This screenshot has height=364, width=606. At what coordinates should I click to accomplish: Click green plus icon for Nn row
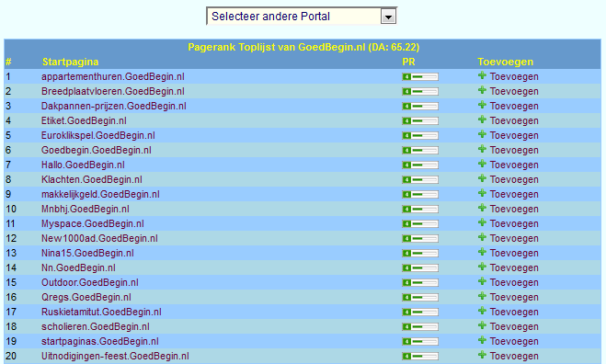tap(482, 267)
